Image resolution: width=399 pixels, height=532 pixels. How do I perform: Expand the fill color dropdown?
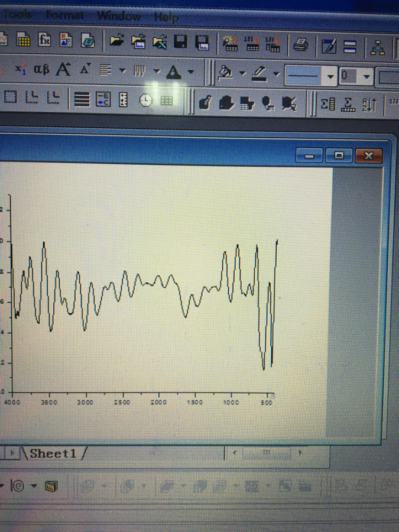(x=242, y=73)
